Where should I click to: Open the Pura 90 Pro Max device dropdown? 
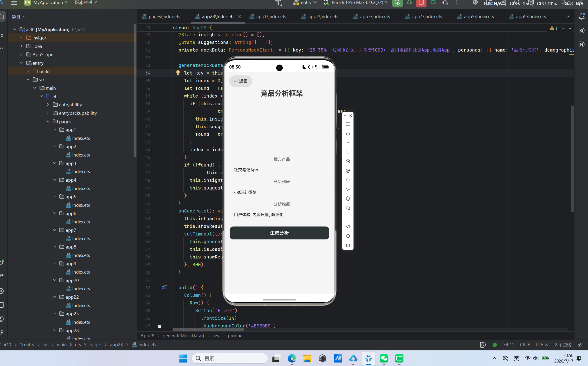point(356,3)
